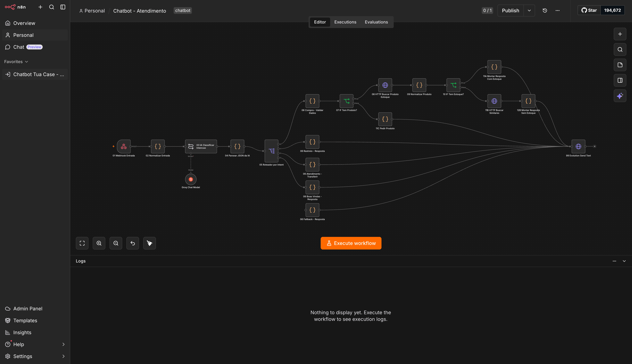The width and height of the screenshot is (632, 364).
Task: Open search from the sidebar header
Action: (52, 7)
